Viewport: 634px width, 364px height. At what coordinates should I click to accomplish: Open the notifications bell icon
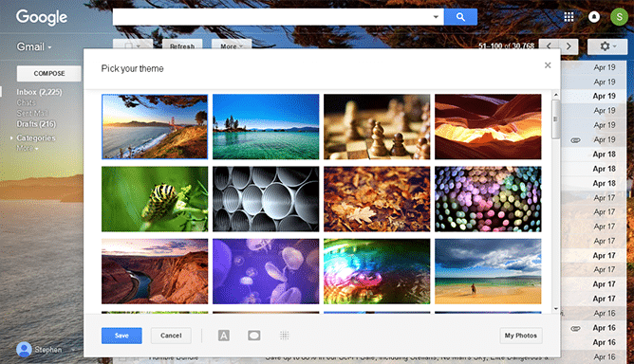pos(593,16)
